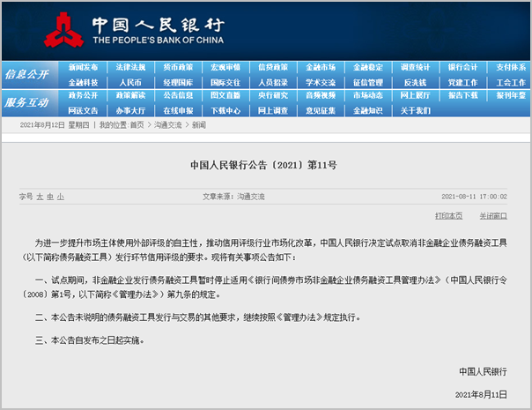Viewport: 532px width, 410px height.
Task: Select the medium font size option 中
Action: 49,196
